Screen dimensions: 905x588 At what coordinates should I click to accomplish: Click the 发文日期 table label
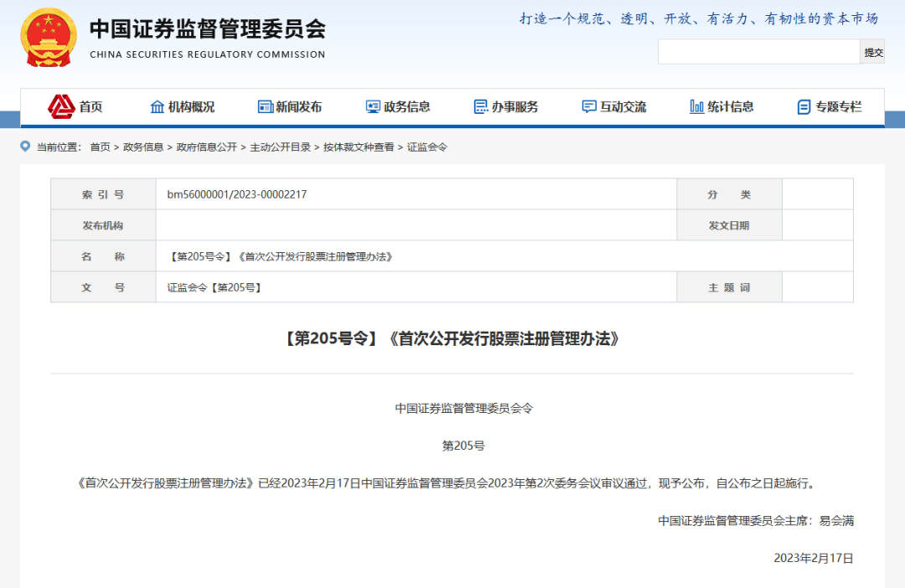point(730,225)
